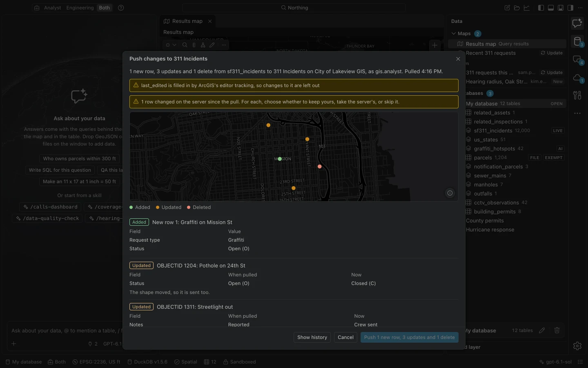Image resolution: width=588 pixels, height=368 pixels.
Task: Close the Push changes dialog
Action: [x=458, y=59]
